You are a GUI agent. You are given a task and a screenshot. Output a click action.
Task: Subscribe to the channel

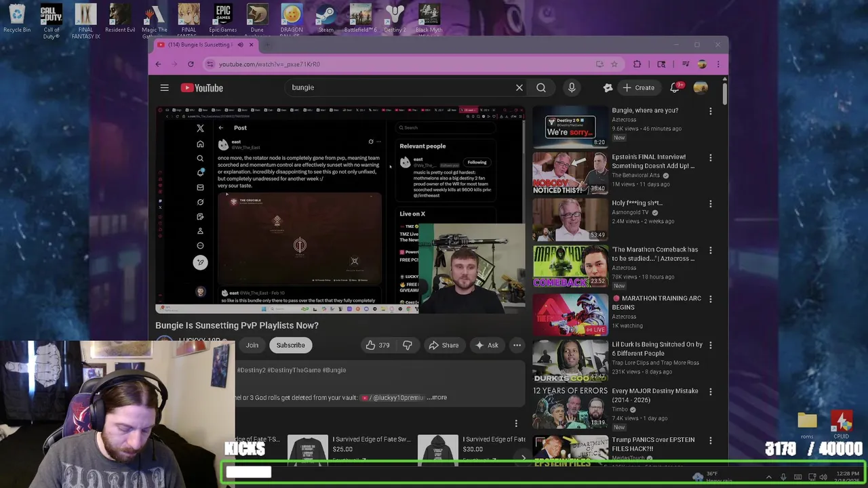(290, 345)
